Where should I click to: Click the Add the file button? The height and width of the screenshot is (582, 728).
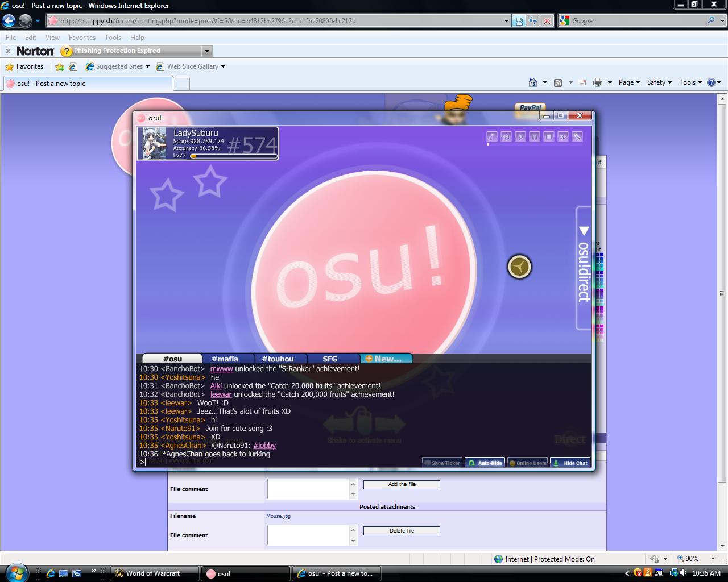(x=402, y=485)
